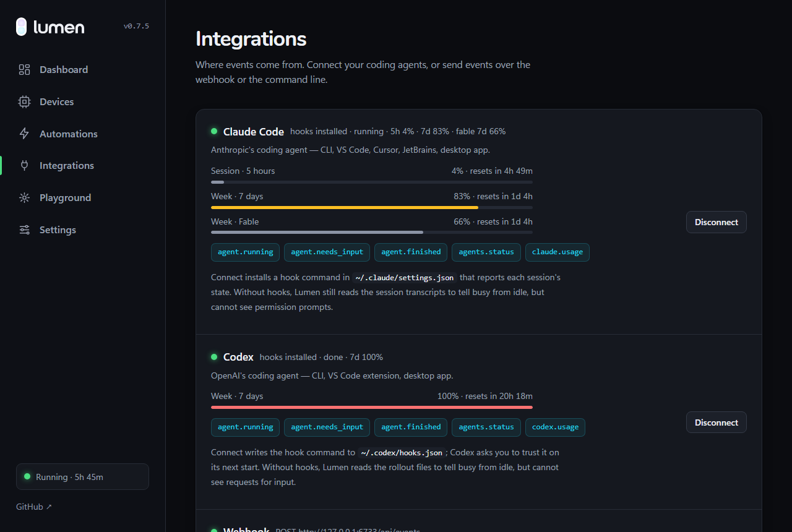This screenshot has height=532, width=792.
Task: Click Codex's agent.running tag
Action: pyautogui.click(x=245, y=427)
